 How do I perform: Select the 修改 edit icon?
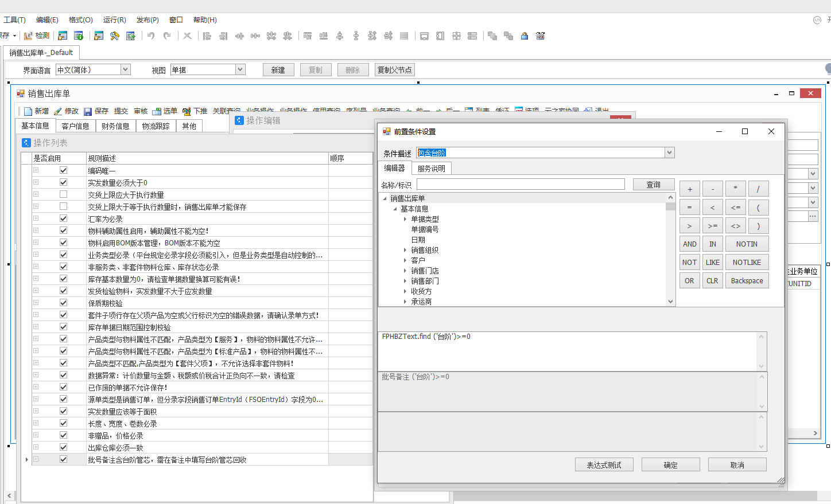click(x=57, y=111)
